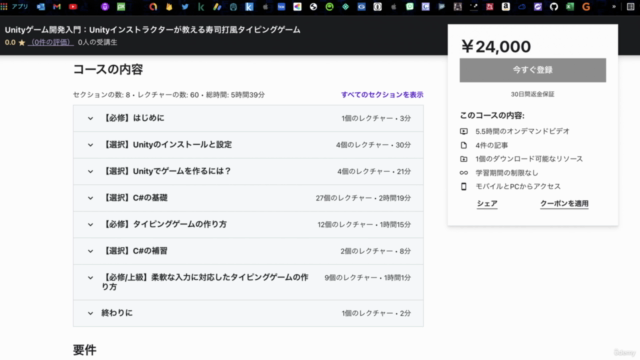
Task: Click モバイルとPCからアクセス text
Action: 518,187
